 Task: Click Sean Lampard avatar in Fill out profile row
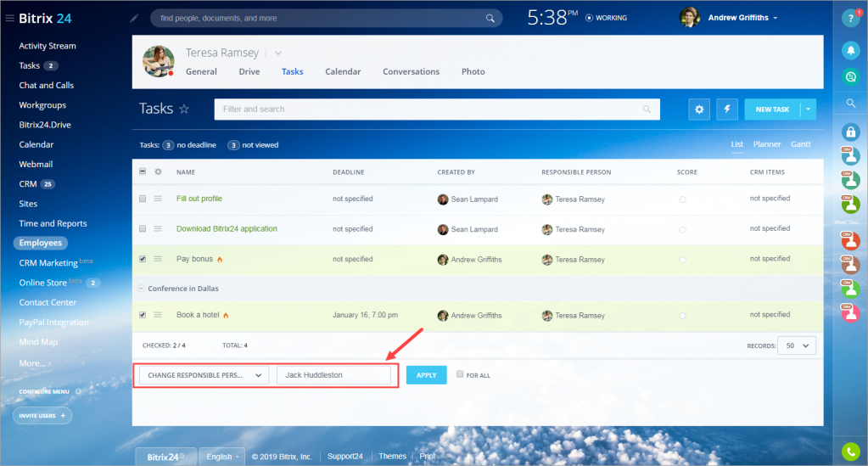click(x=442, y=199)
